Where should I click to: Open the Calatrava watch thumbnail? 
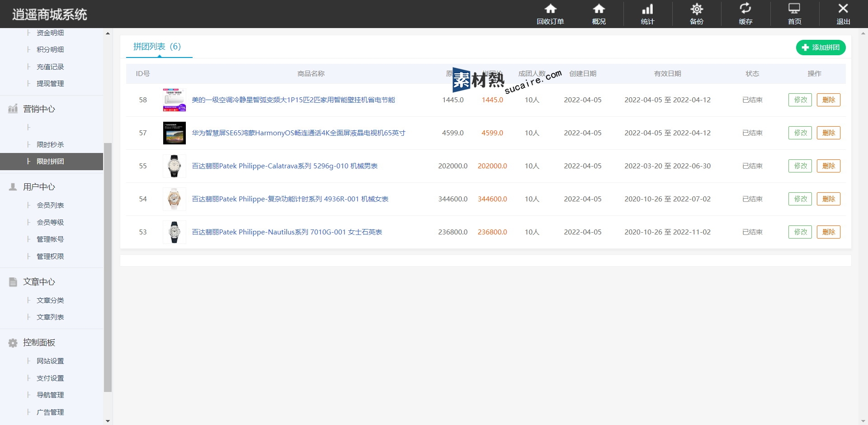pyautogui.click(x=175, y=166)
